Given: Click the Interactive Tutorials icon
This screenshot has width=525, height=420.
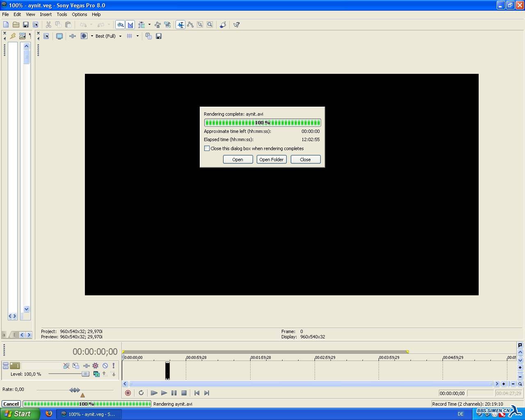Looking at the screenshot, I should pyautogui.click(x=223, y=25).
